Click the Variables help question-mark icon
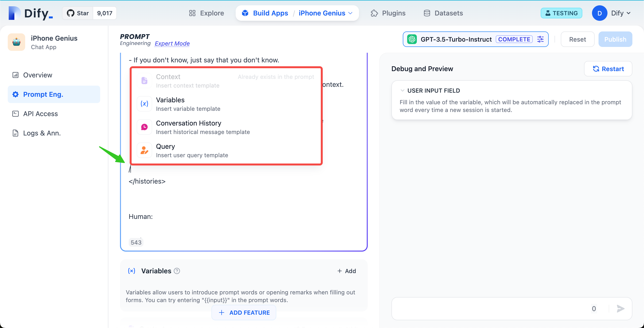 177,271
